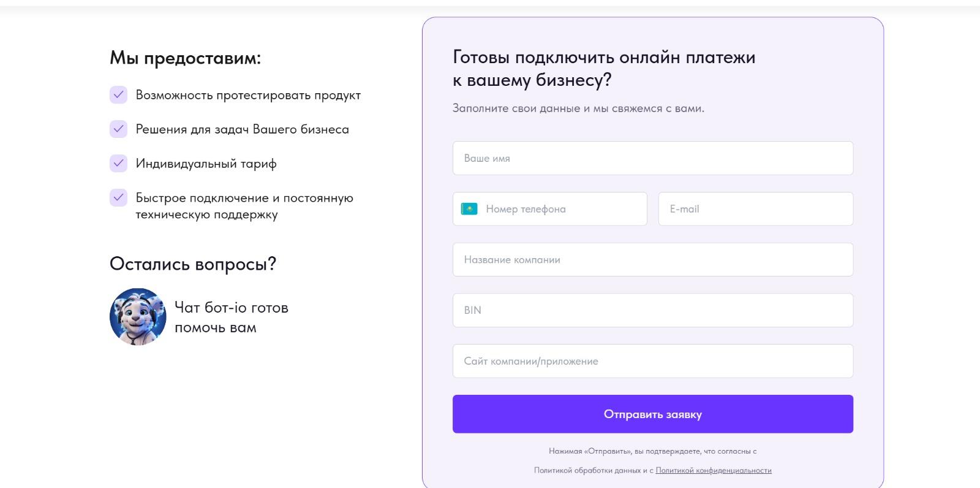980x488 pixels.
Task: Focus the 'Ваше имя' input field
Action: (653, 158)
